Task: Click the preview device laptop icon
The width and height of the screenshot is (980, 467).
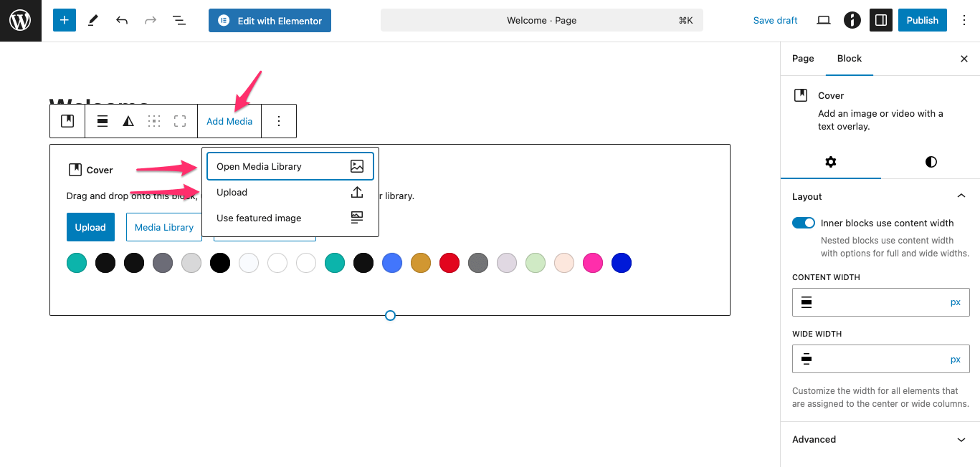Action: pos(824,21)
